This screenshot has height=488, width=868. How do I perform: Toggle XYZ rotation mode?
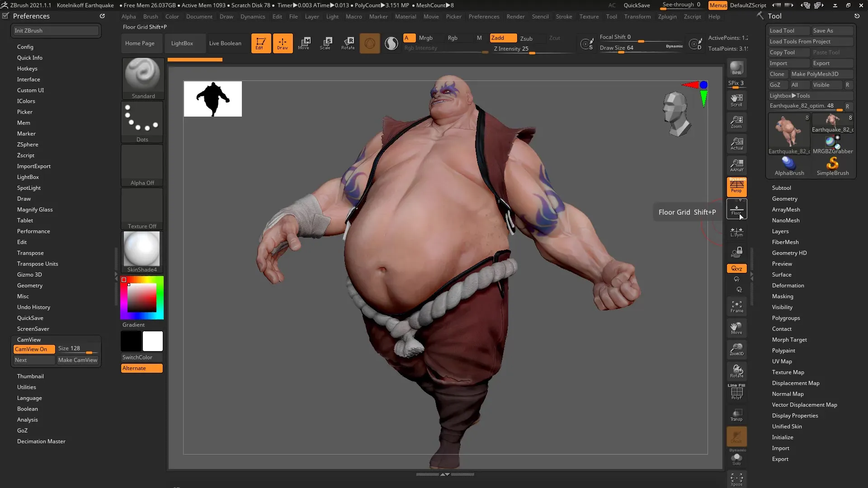pyautogui.click(x=736, y=268)
